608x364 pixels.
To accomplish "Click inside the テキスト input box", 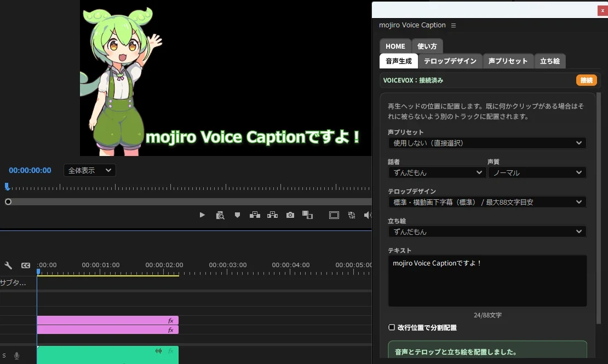I will click(x=487, y=281).
